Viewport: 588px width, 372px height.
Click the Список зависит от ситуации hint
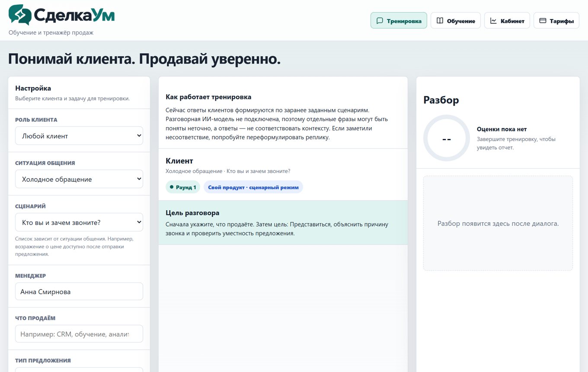click(74, 246)
